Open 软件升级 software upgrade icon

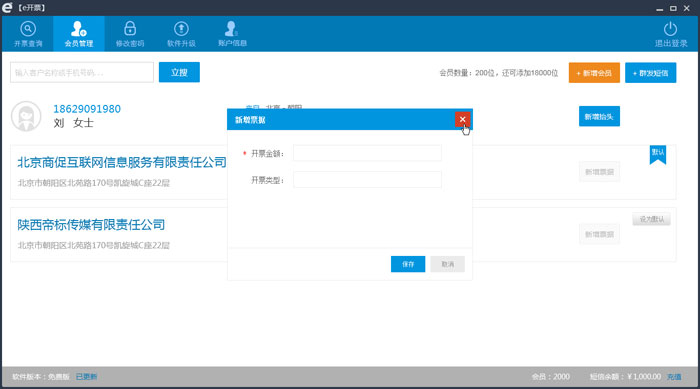click(181, 34)
